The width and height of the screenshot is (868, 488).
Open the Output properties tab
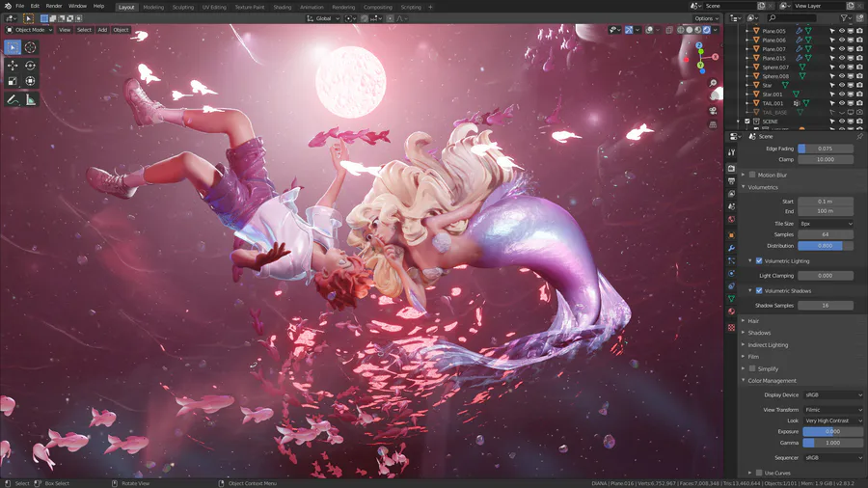731,181
